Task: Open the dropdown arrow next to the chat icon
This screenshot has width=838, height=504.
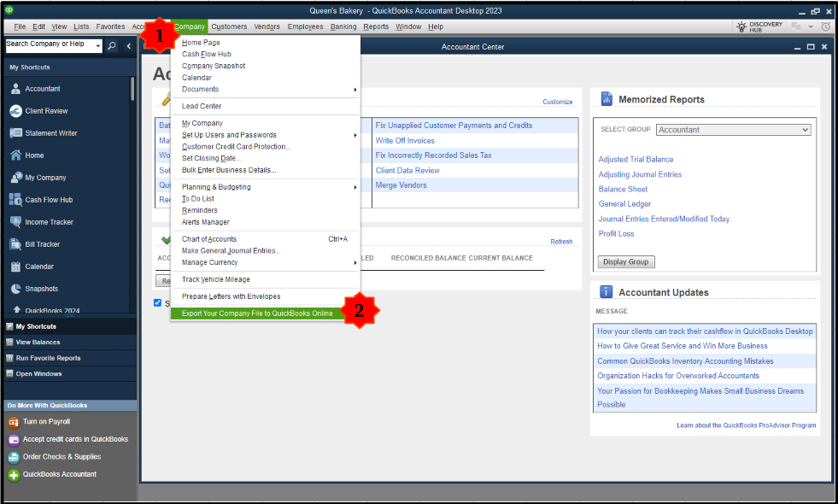Action: [x=811, y=26]
